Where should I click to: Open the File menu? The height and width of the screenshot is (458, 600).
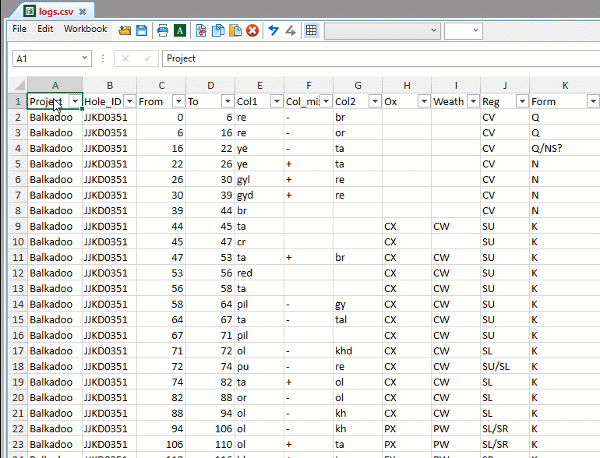coord(19,30)
